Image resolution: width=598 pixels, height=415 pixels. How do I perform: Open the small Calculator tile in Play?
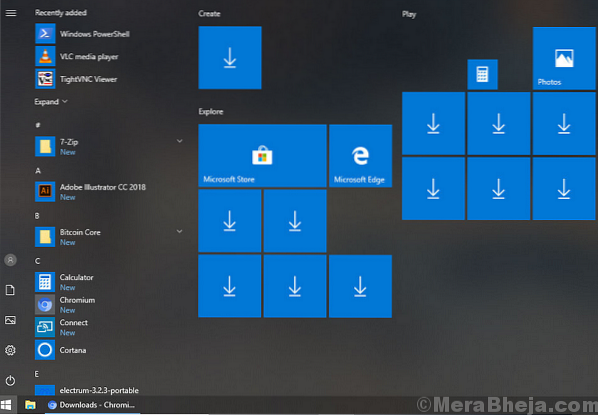coord(482,74)
